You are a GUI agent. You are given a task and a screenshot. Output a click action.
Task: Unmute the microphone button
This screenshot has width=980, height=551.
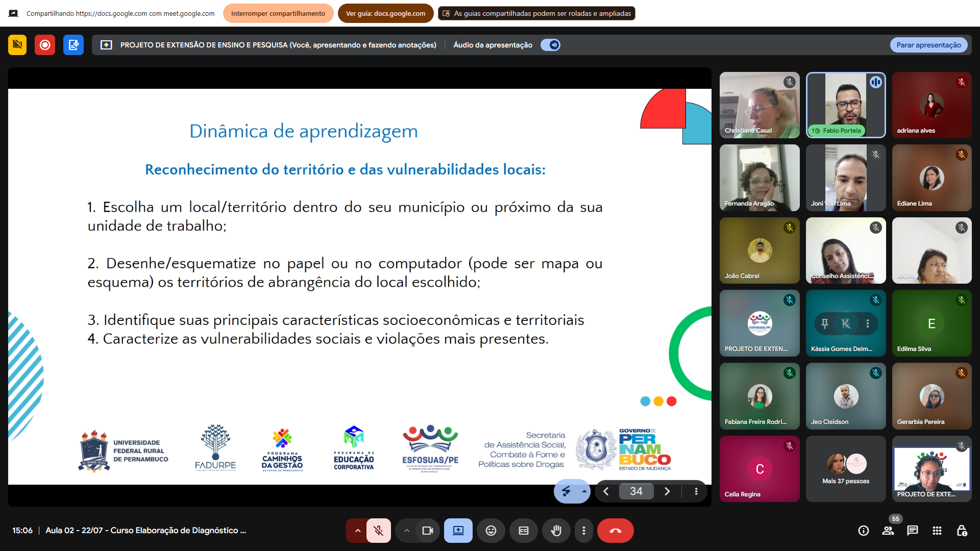coord(378,531)
